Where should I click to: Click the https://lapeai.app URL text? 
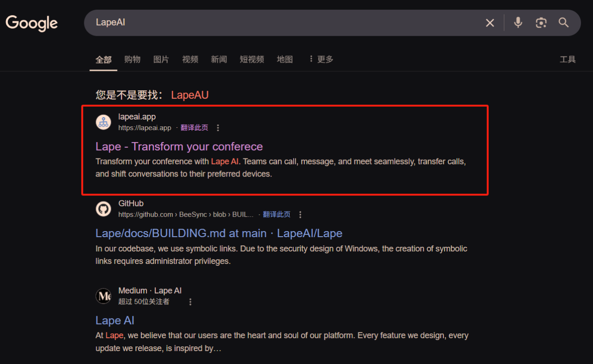pos(145,128)
